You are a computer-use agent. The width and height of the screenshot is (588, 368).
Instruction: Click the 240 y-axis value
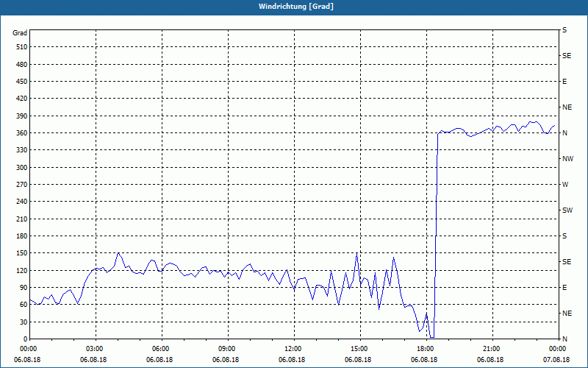pos(22,202)
